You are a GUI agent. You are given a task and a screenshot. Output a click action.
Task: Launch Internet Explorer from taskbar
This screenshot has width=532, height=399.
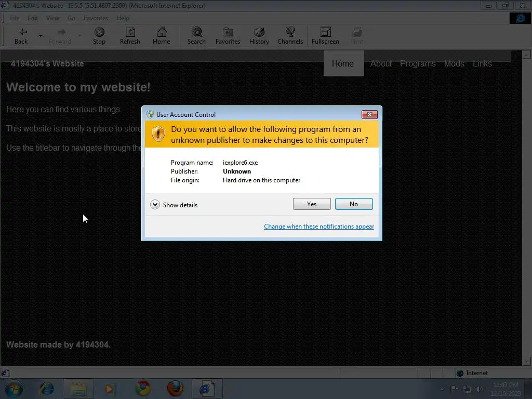47,389
